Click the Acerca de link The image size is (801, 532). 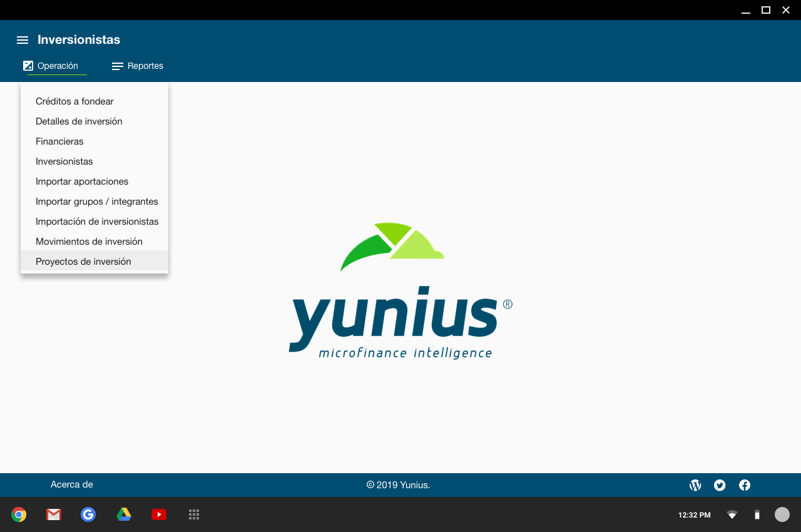pos(72,484)
